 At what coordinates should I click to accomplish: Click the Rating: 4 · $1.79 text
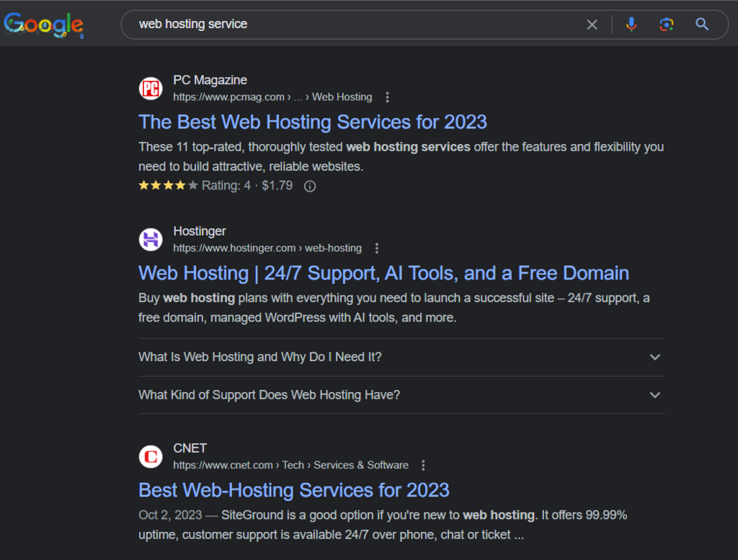pyautogui.click(x=247, y=185)
